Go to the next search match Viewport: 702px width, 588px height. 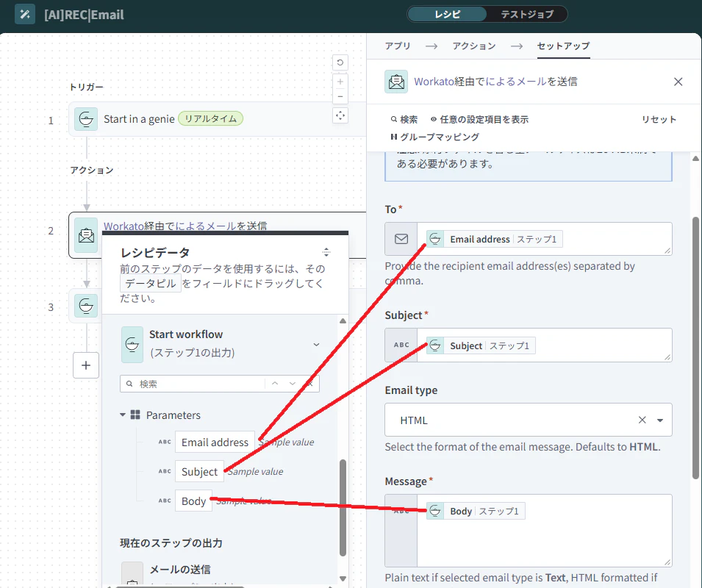(x=293, y=384)
